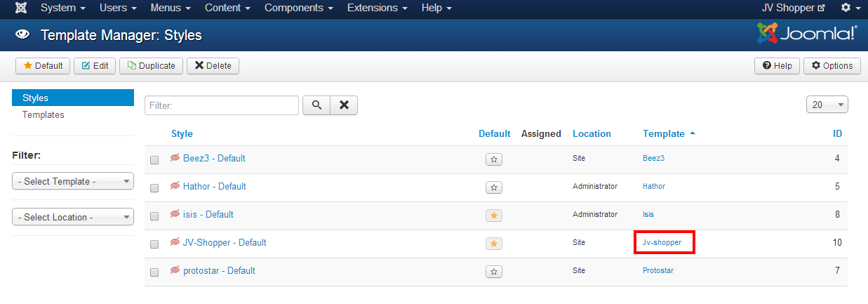Click the preview icon next to Beez3 - Default
868x304 pixels.
coord(175,158)
